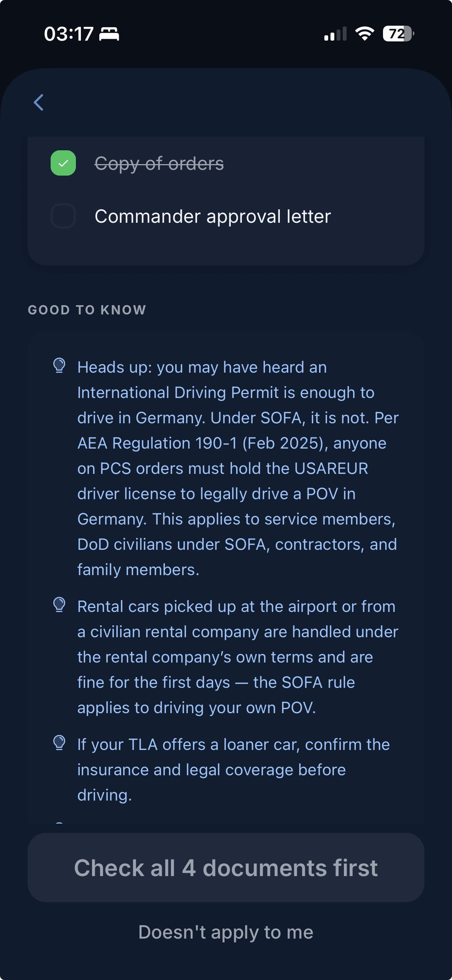This screenshot has width=452, height=980.
Task: Tap lightbulb icon beside TLA loaner car tip
Action: coord(59,743)
